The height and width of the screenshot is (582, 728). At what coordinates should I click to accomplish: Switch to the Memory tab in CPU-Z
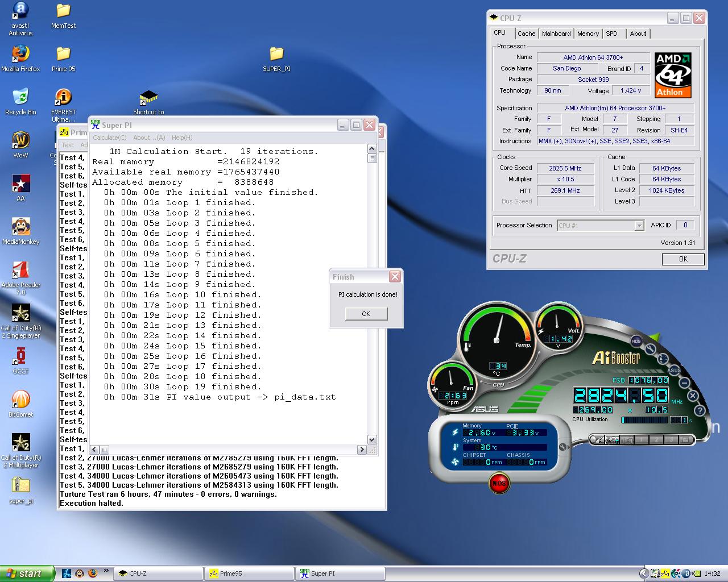click(x=588, y=34)
